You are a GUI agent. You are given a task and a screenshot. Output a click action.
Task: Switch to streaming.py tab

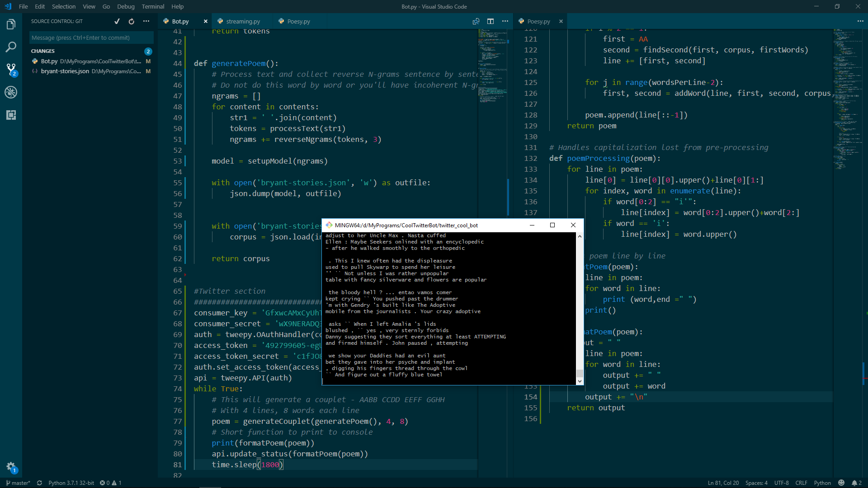(243, 21)
